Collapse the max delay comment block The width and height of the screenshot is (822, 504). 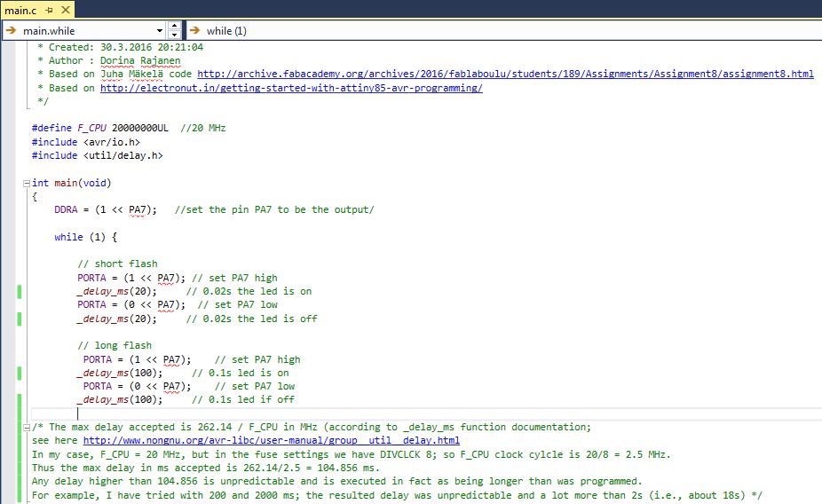click(27, 428)
